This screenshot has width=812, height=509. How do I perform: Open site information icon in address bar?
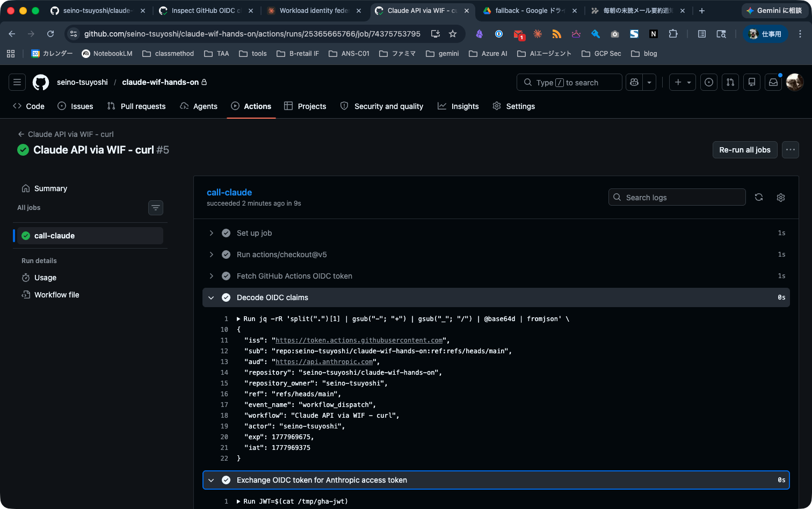click(74, 34)
